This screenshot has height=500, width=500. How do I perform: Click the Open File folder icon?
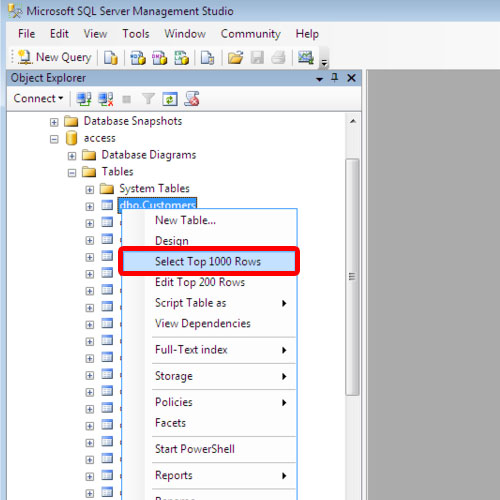coord(236,58)
